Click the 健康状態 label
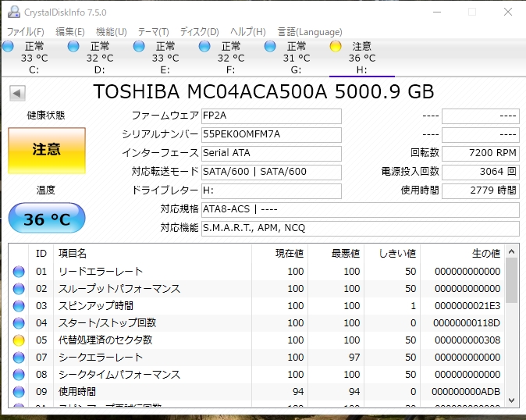 [x=46, y=116]
